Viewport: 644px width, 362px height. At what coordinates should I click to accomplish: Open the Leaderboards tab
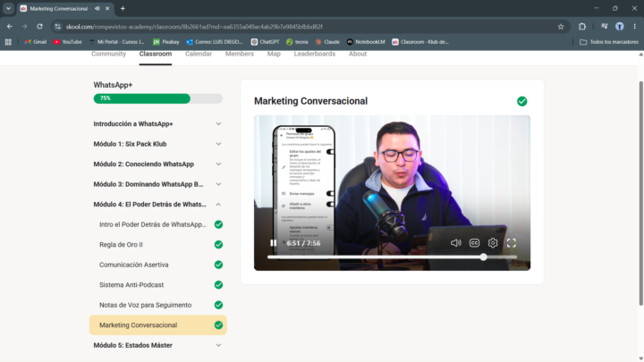coord(315,54)
